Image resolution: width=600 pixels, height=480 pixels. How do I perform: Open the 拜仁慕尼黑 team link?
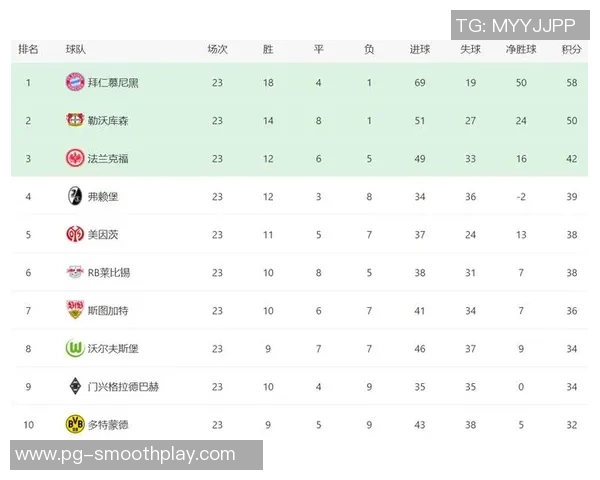pyautogui.click(x=113, y=82)
